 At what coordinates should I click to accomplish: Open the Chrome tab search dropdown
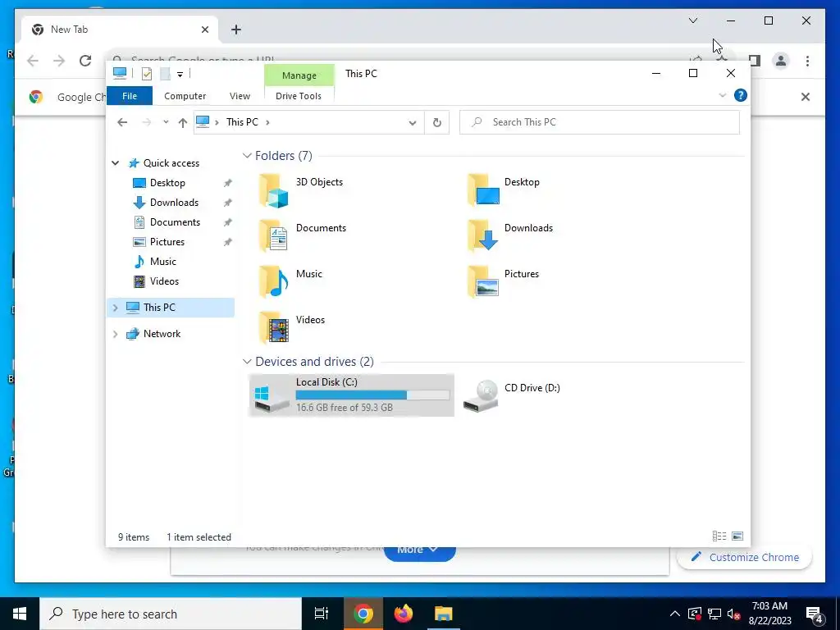click(x=693, y=21)
